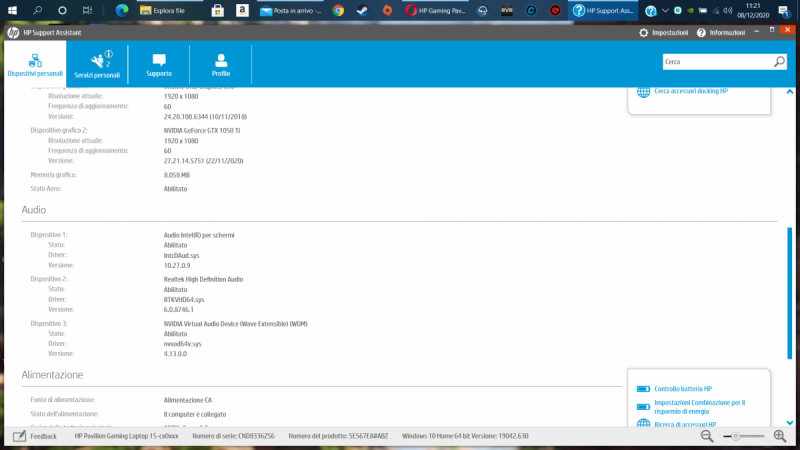Click the HP Support question mark tray icon
This screenshot has height=450, width=800.
[651, 10]
